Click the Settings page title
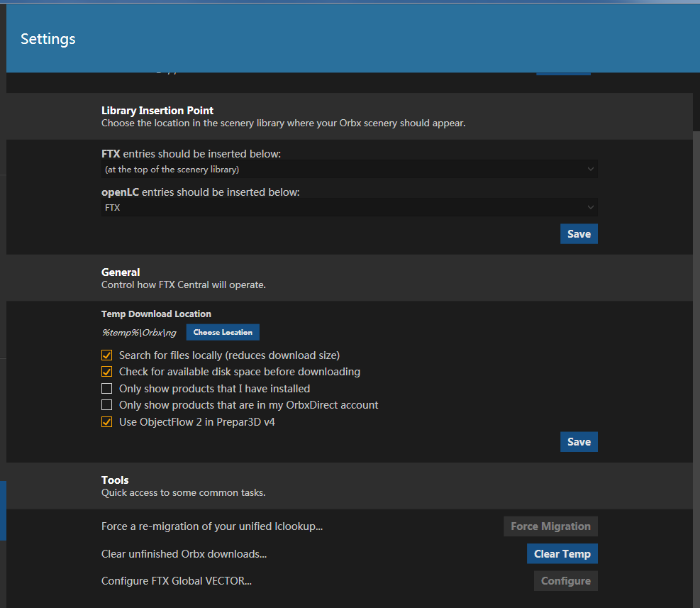 pos(48,39)
